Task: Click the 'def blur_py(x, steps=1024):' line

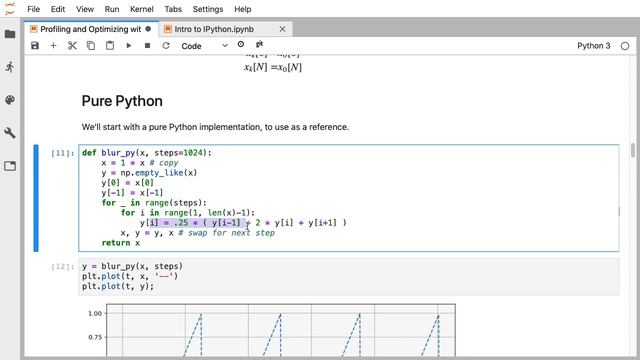Action: (147, 153)
